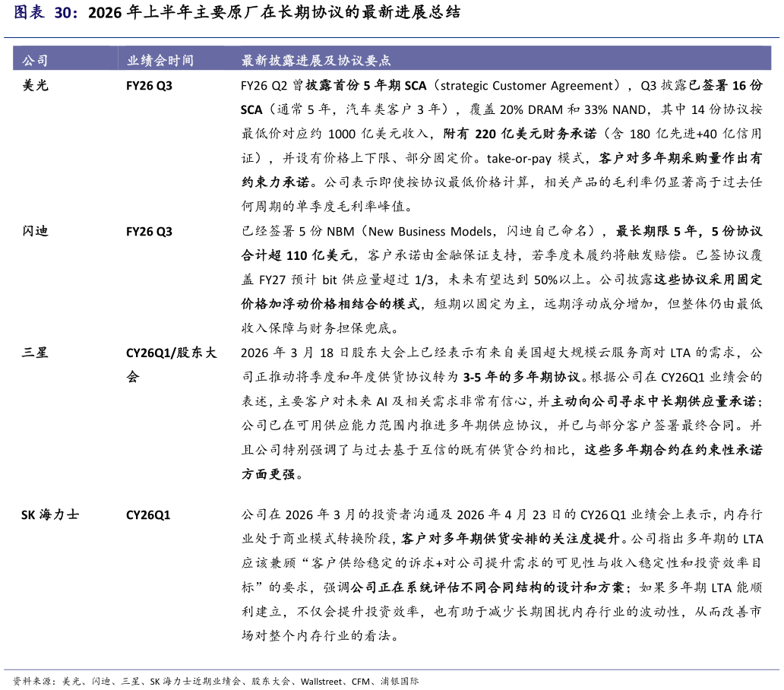Click the text "覆盖 20% DRAM 和 33% NAND"
The width and height of the screenshot is (784, 690).
558,110
